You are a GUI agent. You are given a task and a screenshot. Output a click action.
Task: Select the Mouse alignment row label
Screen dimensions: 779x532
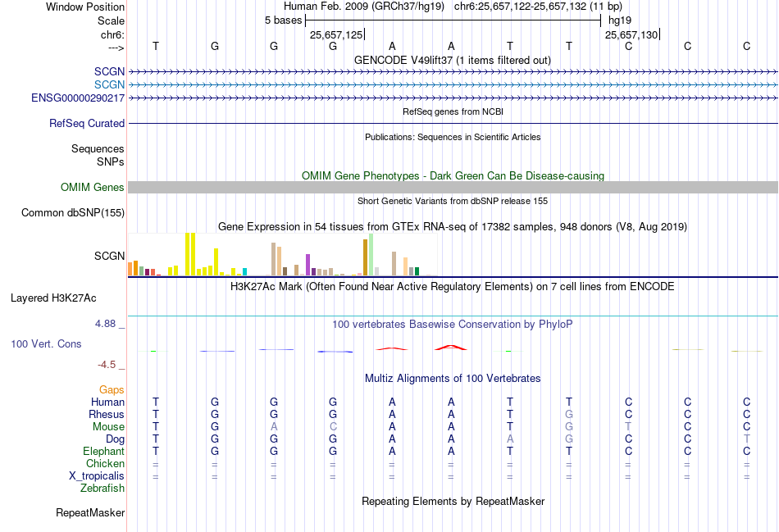(109, 427)
